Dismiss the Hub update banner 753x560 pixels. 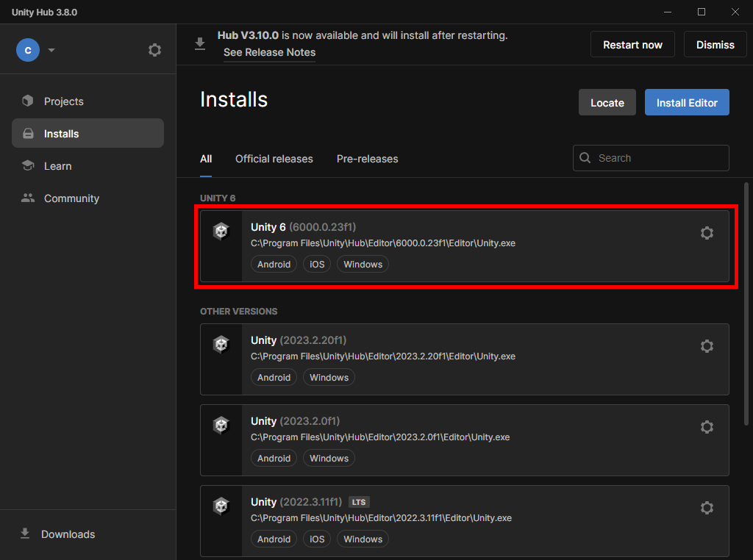coord(715,45)
